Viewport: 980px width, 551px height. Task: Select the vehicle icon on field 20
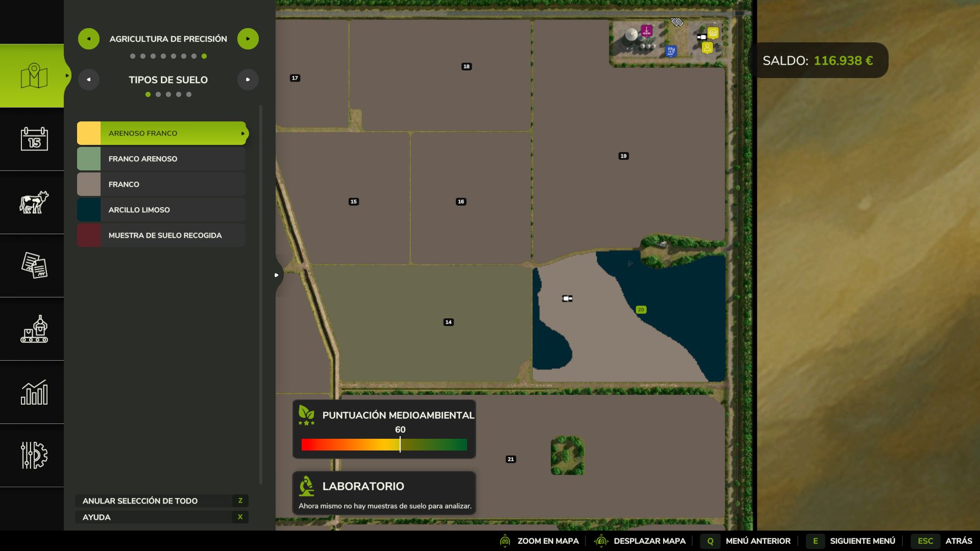567,298
